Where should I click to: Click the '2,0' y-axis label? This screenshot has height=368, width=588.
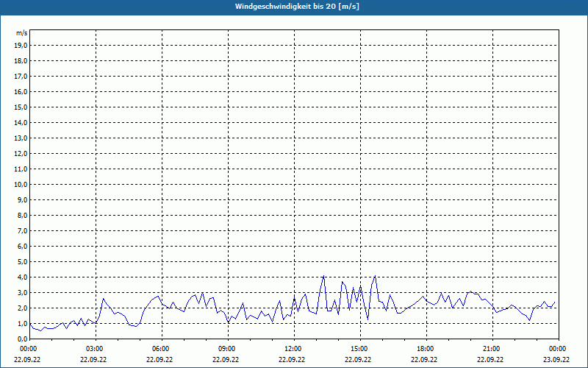tap(24, 308)
